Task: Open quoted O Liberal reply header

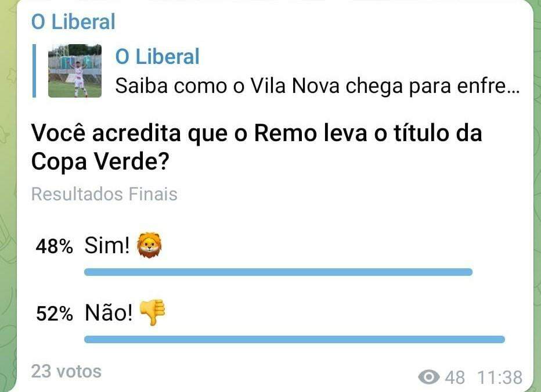Action: point(157,56)
